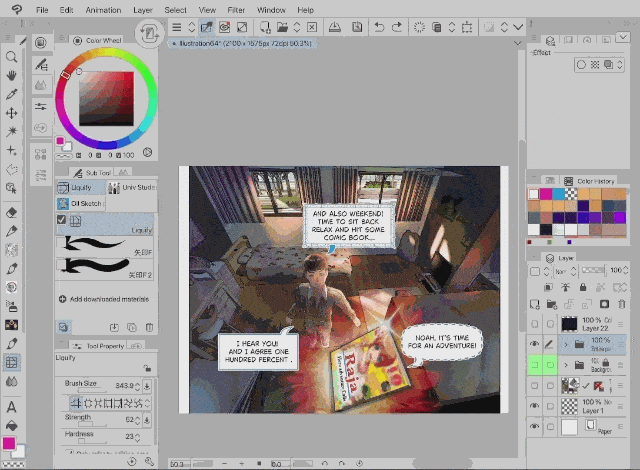Viewport: 640px width, 470px height.
Task: Click the Clear layer icon
Action: [x=312, y=27]
